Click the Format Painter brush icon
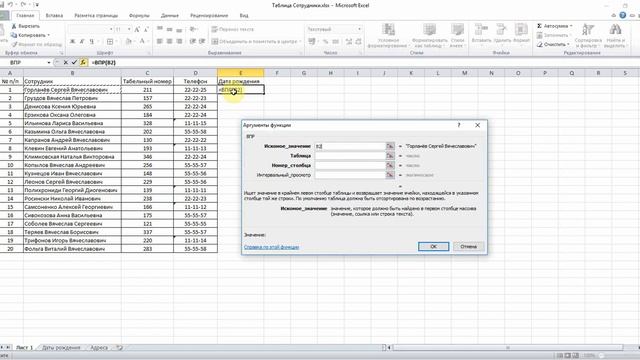The height and width of the screenshot is (360, 640). pos(14,44)
